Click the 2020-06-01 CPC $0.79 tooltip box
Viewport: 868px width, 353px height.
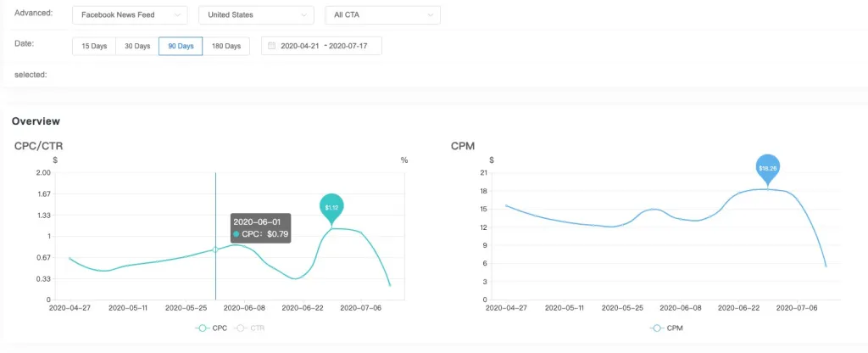click(x=260, y=227)
